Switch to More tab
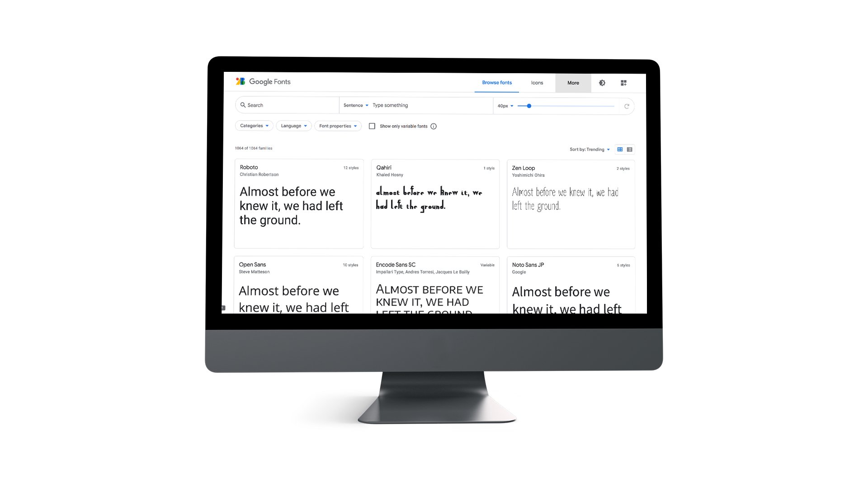868x488 pixels. [572, 82]
